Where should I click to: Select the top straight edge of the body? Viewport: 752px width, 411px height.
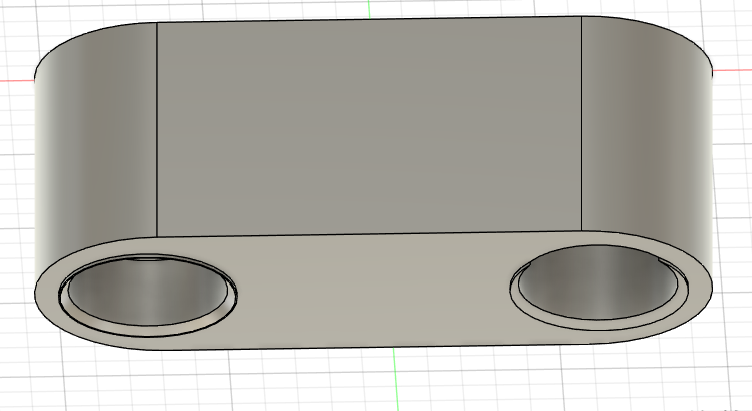click(370, 19)
